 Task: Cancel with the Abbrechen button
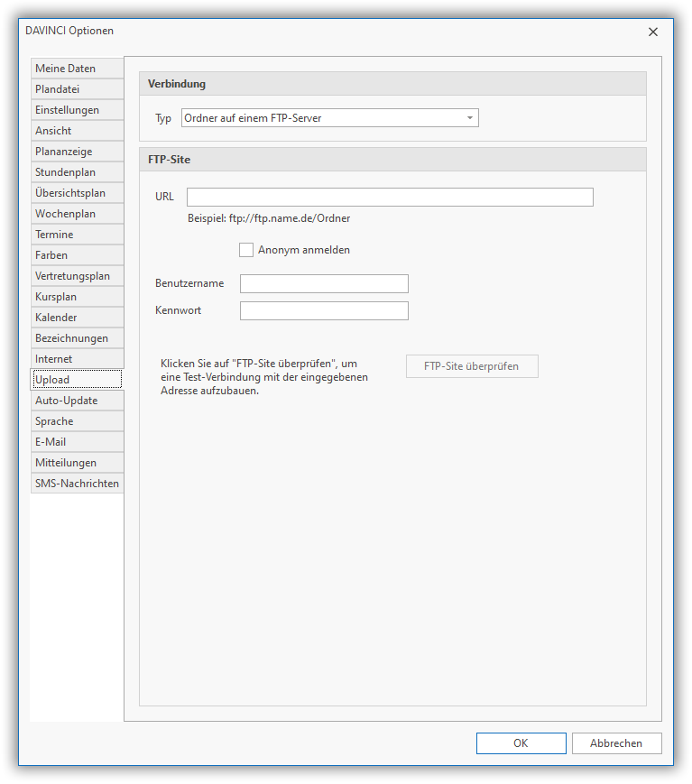pos(616,743)
